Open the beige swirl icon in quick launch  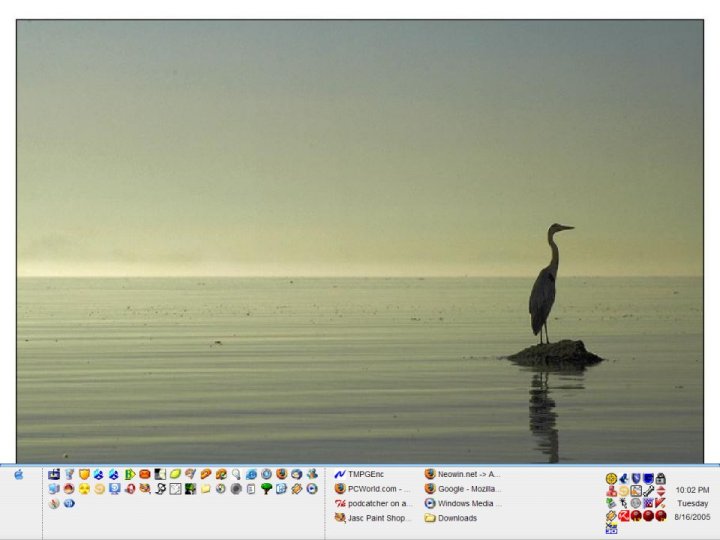pyautogui.click(x=99, y=489)
